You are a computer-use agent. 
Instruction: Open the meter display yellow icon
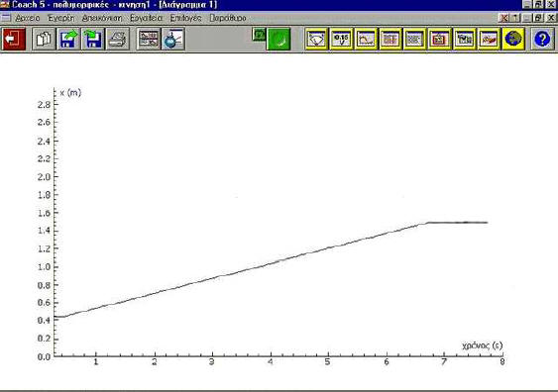316,39
